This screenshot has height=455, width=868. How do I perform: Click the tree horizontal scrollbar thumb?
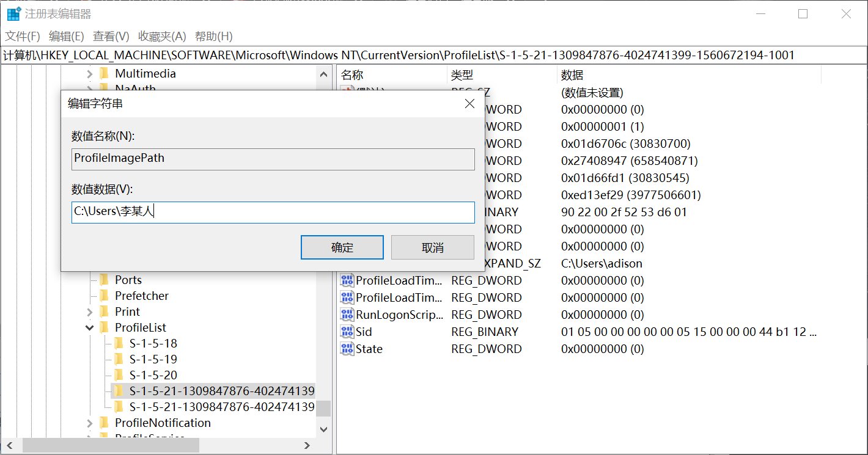click(x=111, y=445)
